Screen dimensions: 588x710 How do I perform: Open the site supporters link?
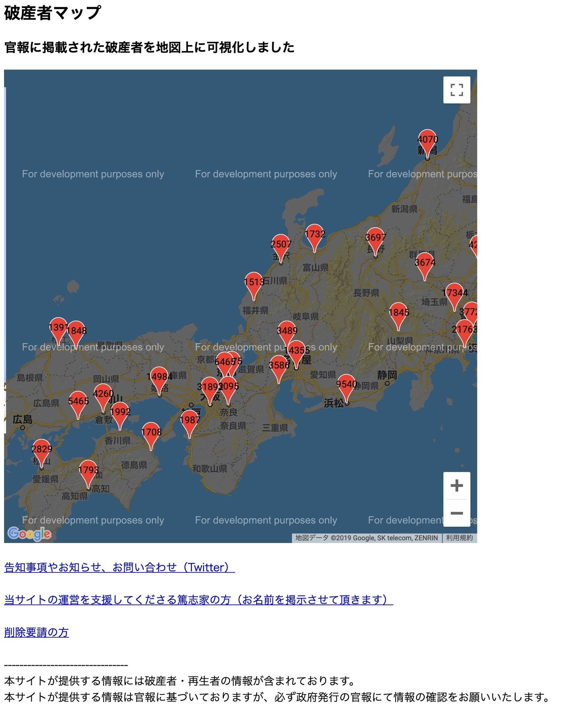point(198,600)
